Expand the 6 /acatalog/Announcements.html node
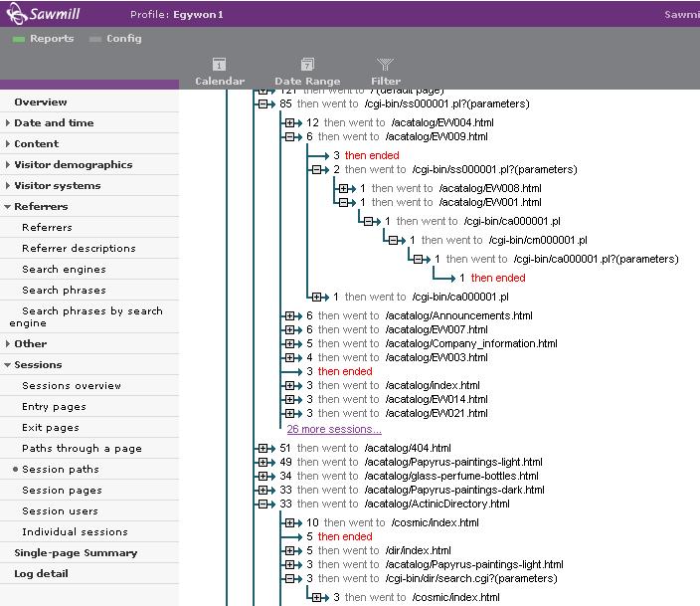700x606 pixels. coord(290,316)
